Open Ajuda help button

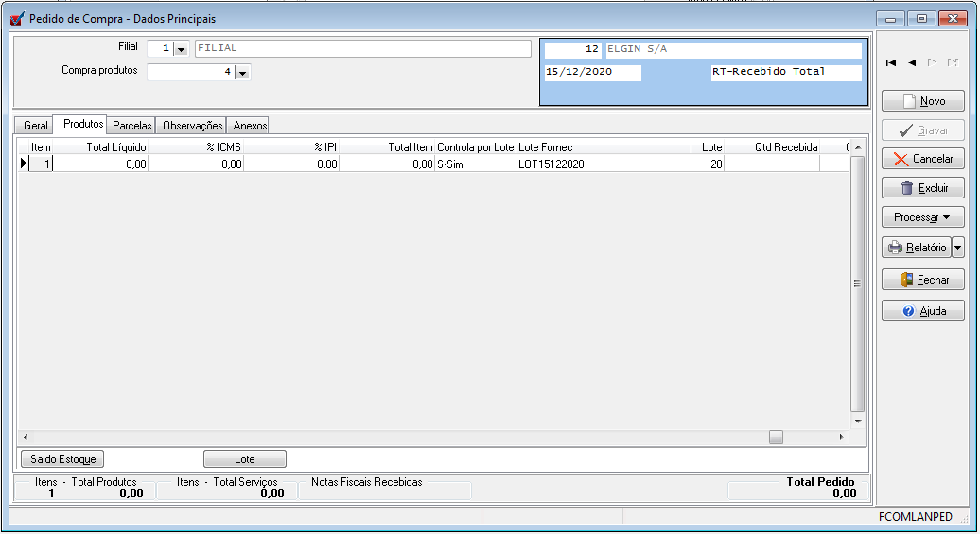(x=922, y=311)
